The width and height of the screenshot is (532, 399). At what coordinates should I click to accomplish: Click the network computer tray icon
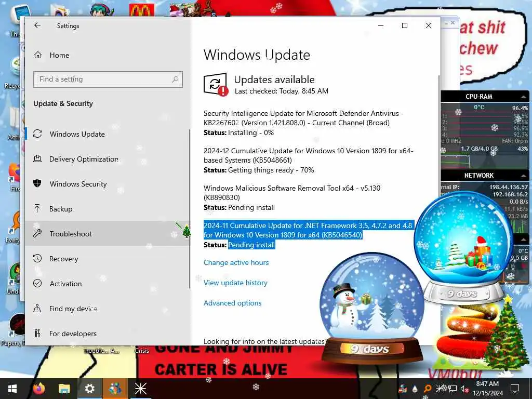point(453,389)
